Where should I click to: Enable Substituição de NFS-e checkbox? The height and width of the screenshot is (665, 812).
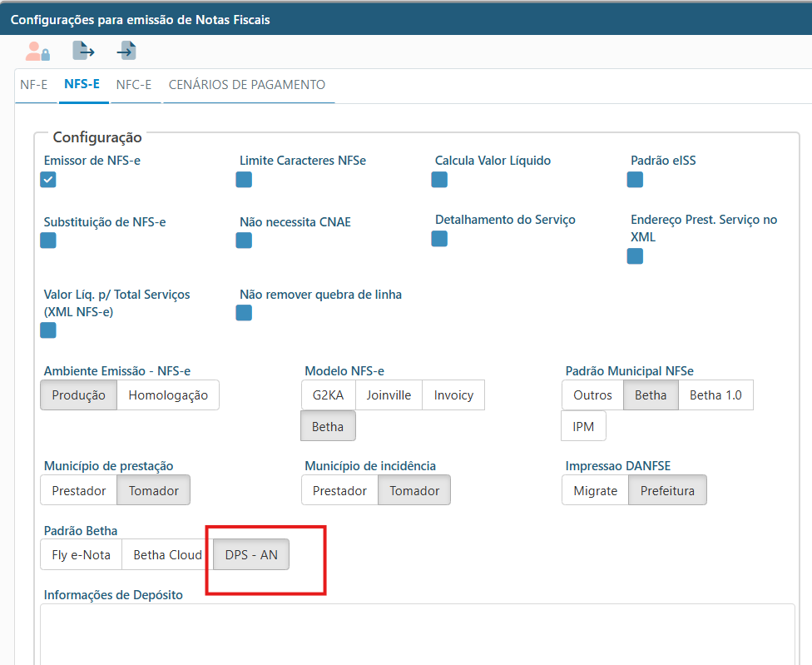(48, 241)
